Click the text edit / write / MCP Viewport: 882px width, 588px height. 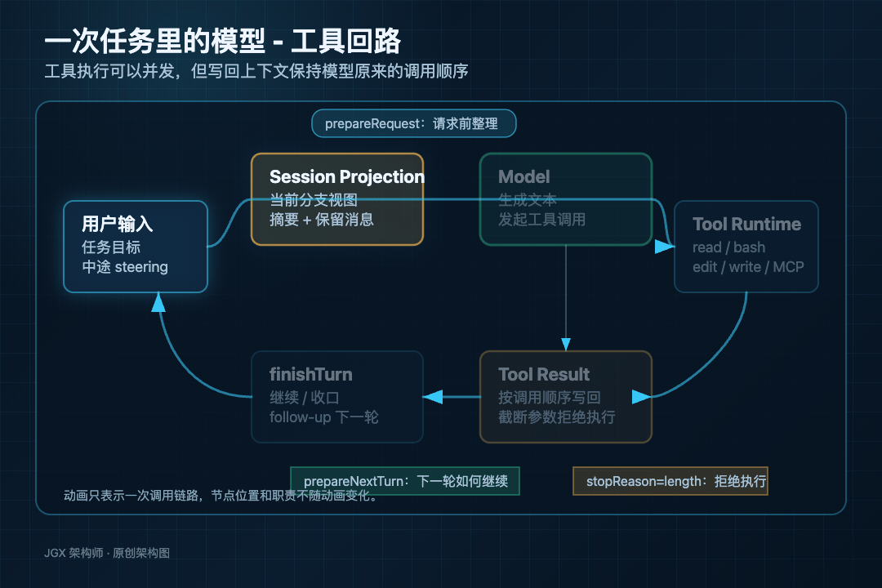tap(748, 267)
